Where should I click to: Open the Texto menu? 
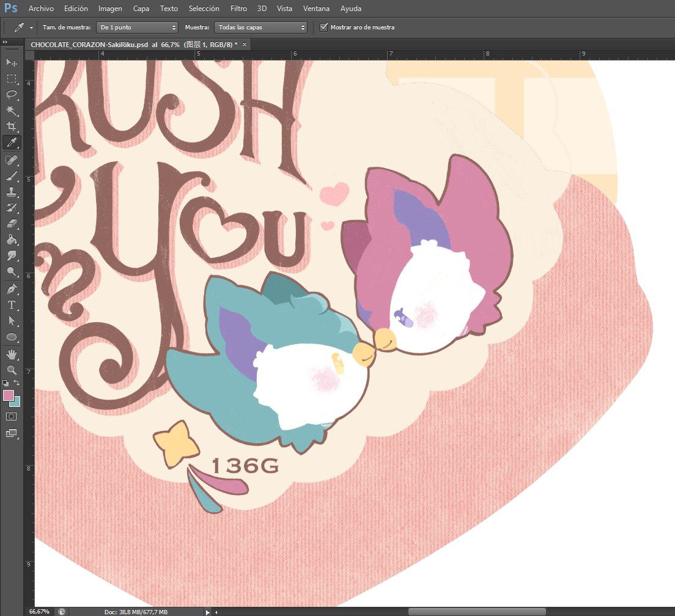pyautogui.click(x=169, y=8)
